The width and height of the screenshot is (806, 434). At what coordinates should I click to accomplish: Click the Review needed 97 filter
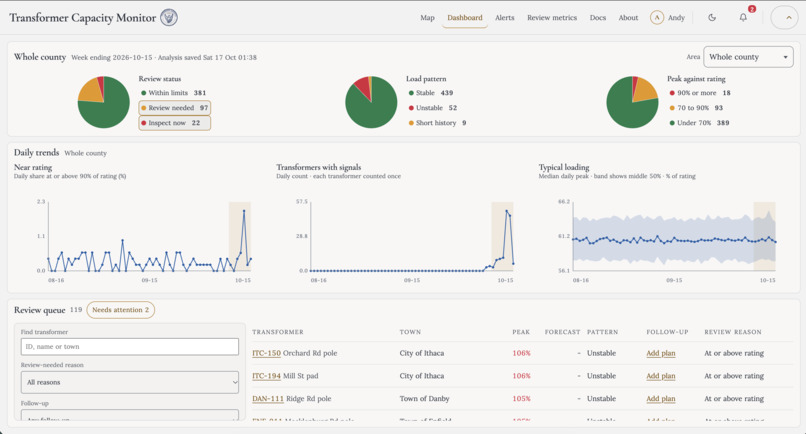coord(174,108)
